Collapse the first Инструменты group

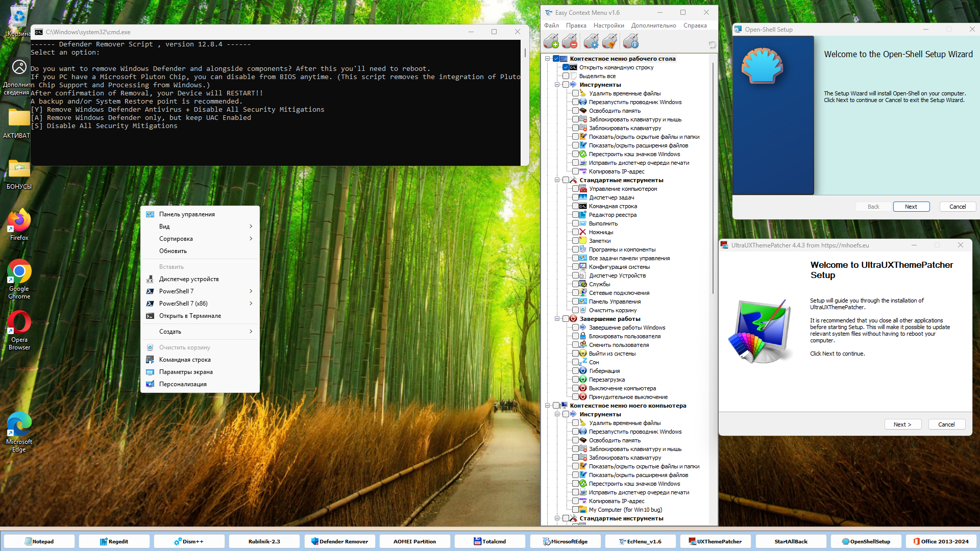(557, 85)
